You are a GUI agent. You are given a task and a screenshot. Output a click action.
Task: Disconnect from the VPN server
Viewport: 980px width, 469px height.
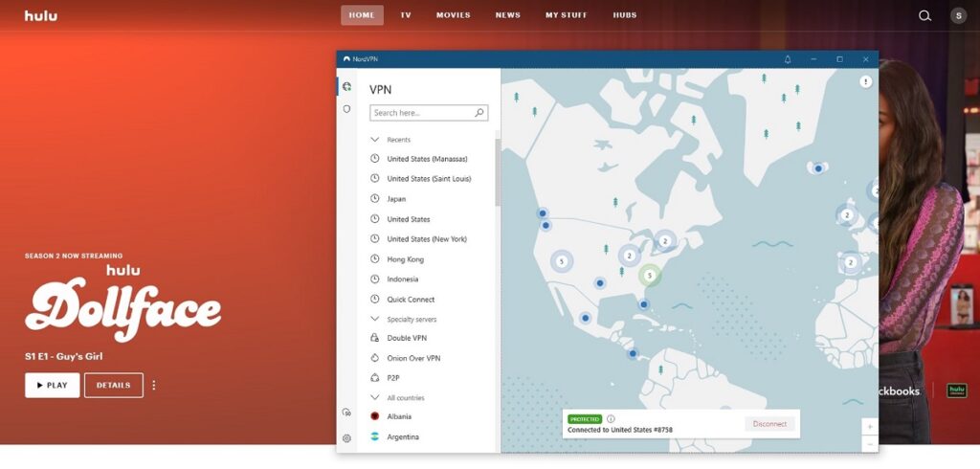[770, 424]
